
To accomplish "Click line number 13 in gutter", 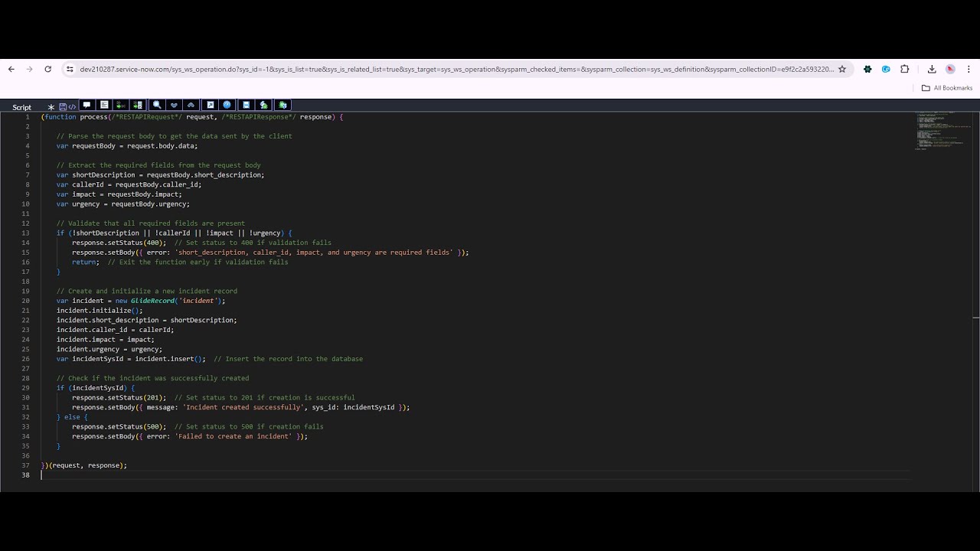I will pos(25,233).
